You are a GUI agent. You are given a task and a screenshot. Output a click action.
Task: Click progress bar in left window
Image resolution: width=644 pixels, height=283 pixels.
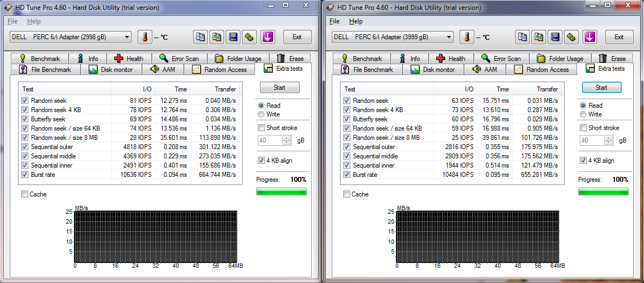(x=281, y=192)
